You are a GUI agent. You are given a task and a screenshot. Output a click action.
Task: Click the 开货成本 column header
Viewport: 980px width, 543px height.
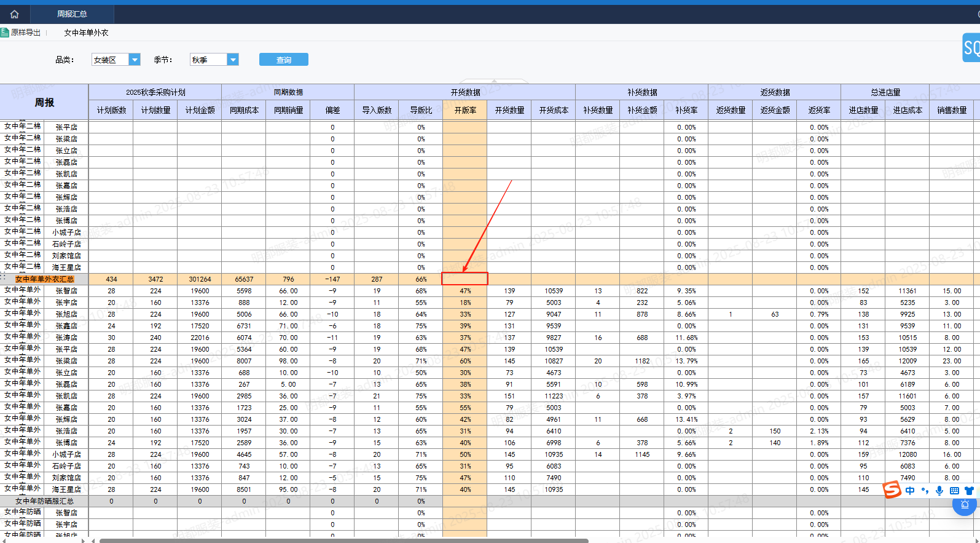tap(554, 110)
